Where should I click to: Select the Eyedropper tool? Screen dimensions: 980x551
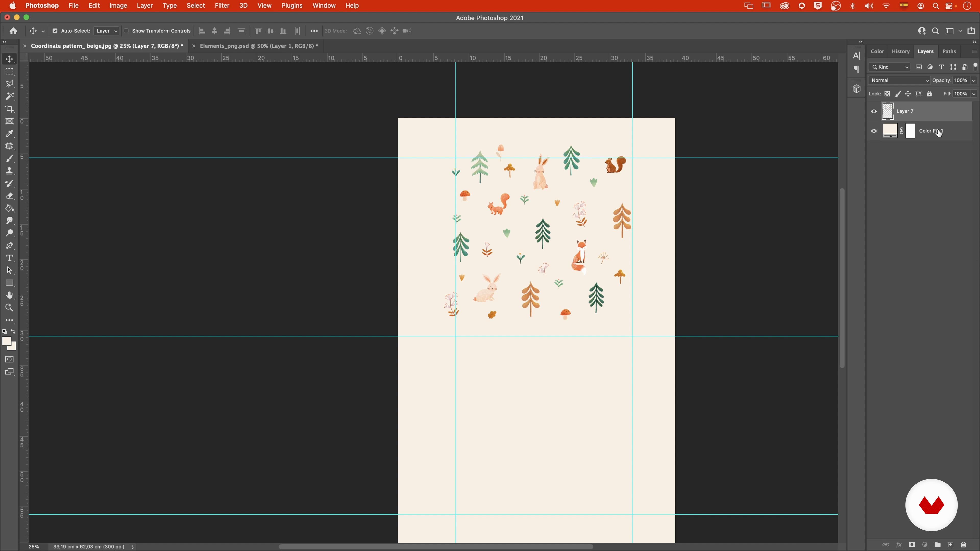point(9,133)
